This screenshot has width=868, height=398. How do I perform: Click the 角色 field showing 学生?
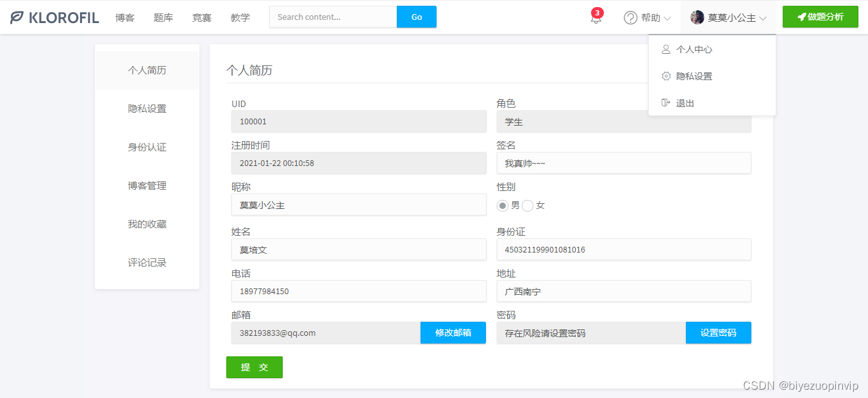624,121
